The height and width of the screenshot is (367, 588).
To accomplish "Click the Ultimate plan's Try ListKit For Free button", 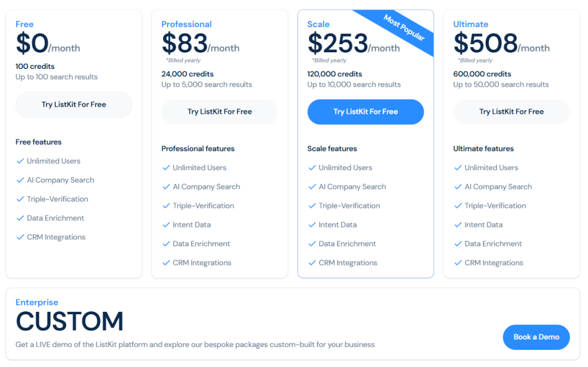I will tap(511, 111).
